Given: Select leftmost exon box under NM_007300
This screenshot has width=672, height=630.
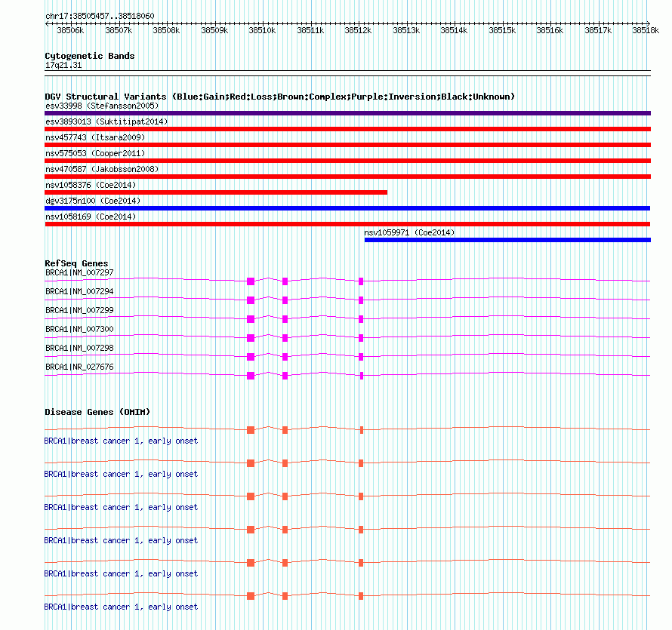Looking at the screenshot, I should click(x=251, y=338).
